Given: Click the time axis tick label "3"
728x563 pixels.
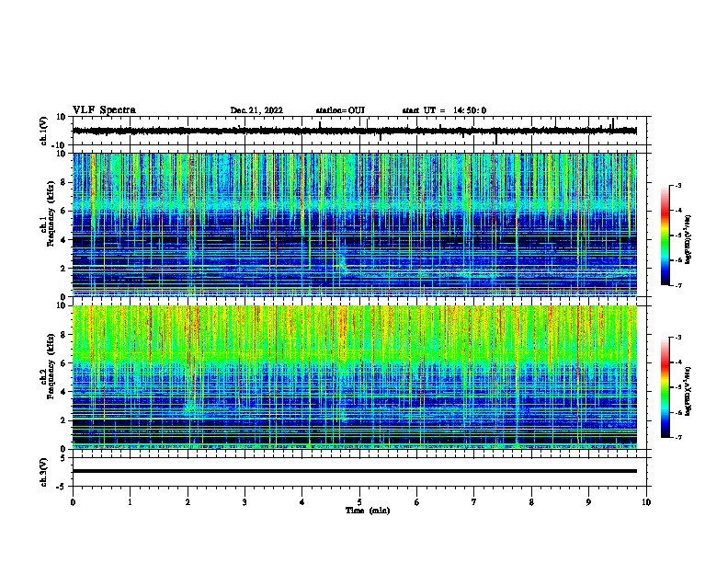Looking at the screenshot, I should click(245, 502).
